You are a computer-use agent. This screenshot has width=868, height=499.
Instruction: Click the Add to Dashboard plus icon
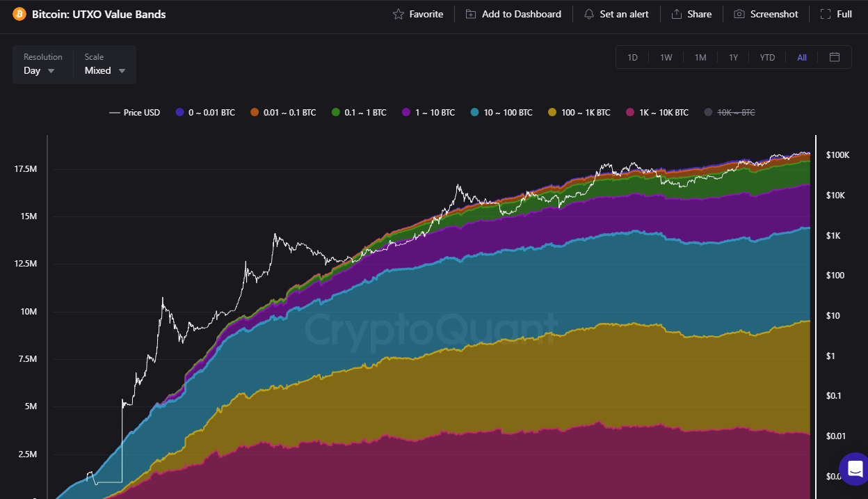(x=471, y=14)
